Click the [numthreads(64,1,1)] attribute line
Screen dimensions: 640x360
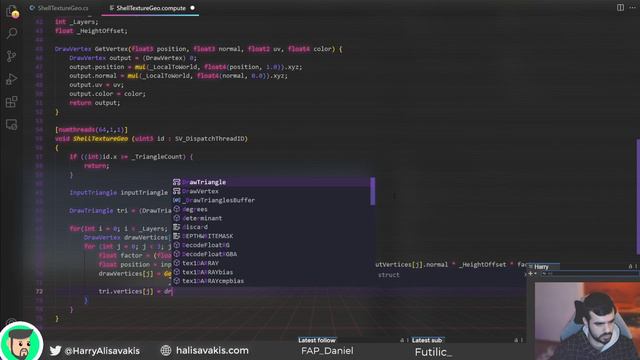(91, 130)
